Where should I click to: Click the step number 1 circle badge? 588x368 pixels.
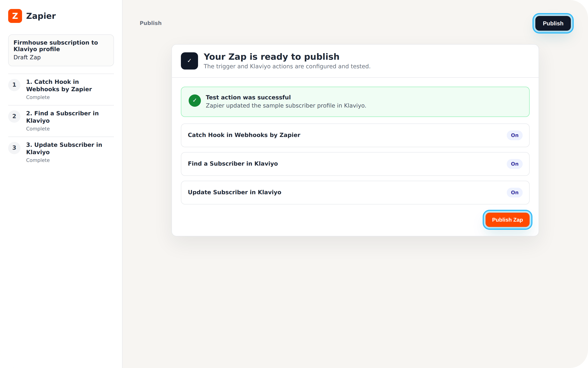(x=14, y=85)
